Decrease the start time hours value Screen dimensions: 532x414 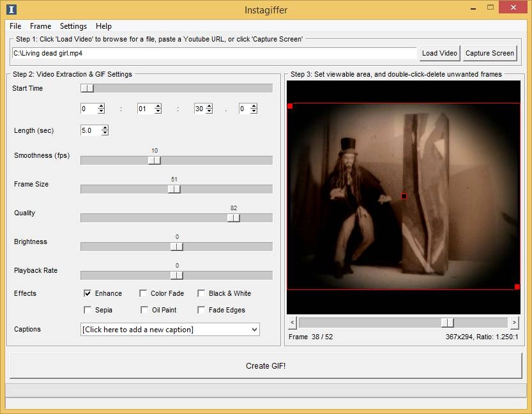pos(101,111)
